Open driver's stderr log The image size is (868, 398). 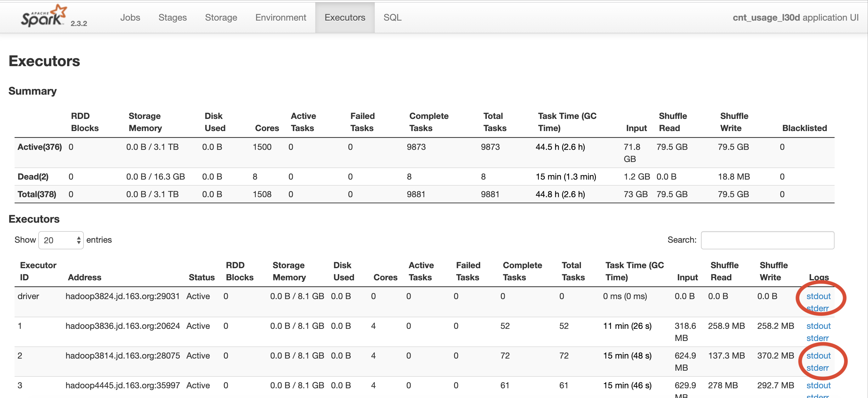[817, 308]
